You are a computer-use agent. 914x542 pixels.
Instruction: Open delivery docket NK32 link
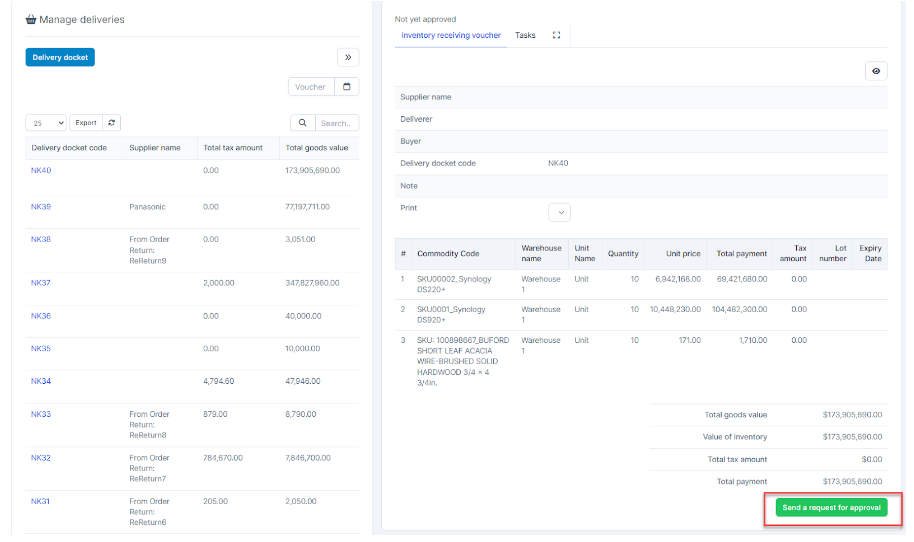tap(41, 457)
